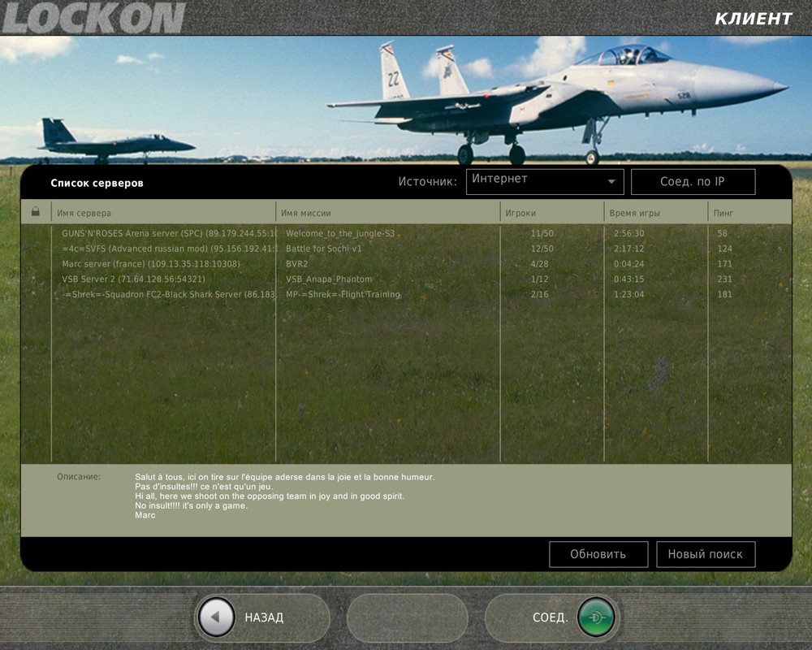This screenshot has height=650, width=812.
Task: Open the Источник dropdown showing Интернет
Action: coord(544,182)
